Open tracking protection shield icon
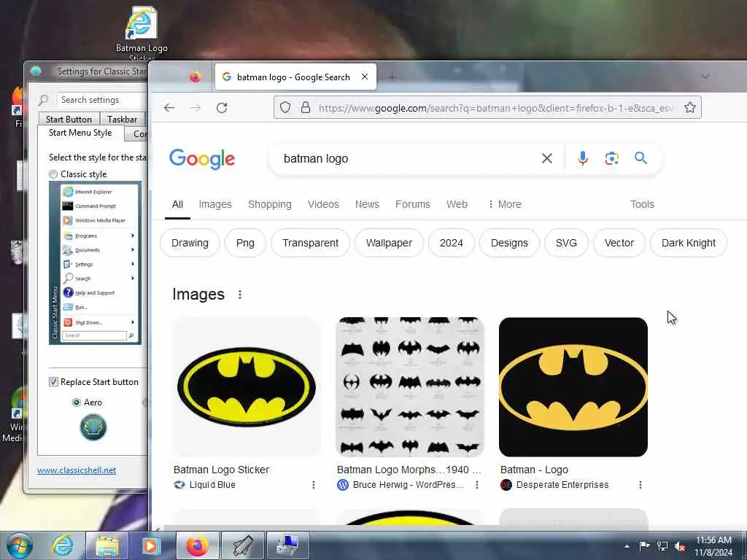 (x=285, y=108)
